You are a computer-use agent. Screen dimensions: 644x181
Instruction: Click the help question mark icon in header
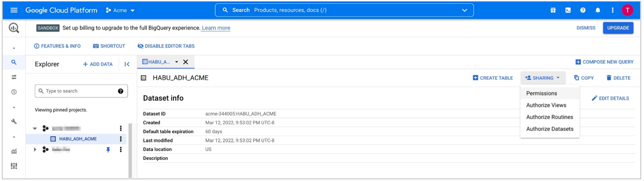click(583, 10)
